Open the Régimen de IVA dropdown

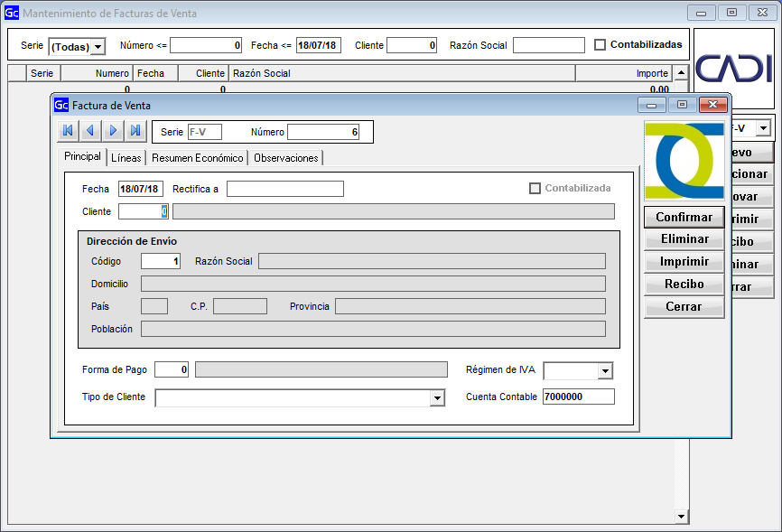point(605,371)
